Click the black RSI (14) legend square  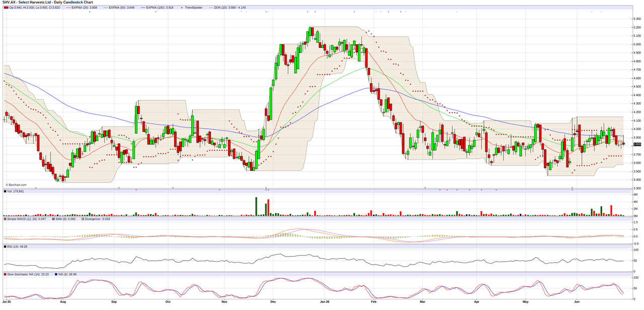click(x=6, y=246)
